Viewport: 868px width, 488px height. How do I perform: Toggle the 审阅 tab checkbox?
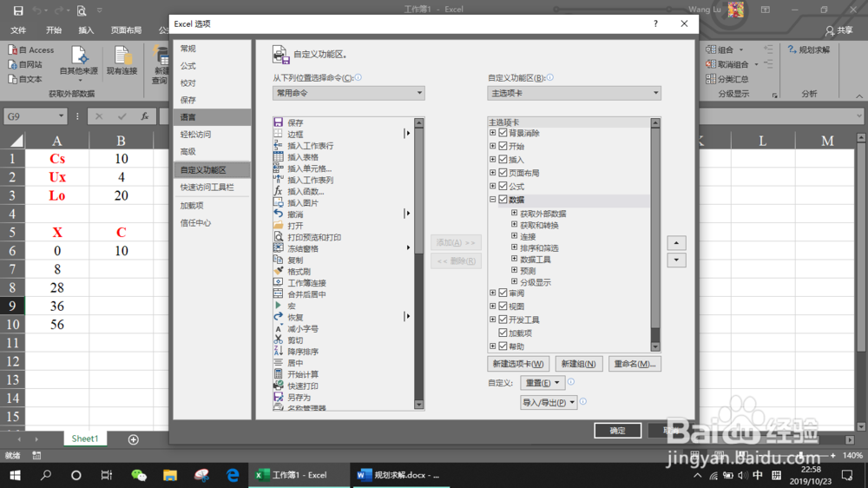[503, 293]
